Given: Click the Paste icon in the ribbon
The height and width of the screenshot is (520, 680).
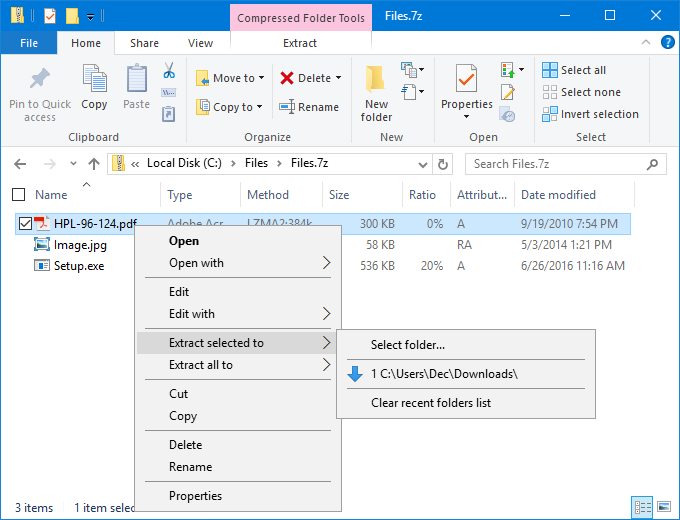Looking at the screenshot, I should pos(137,80).
